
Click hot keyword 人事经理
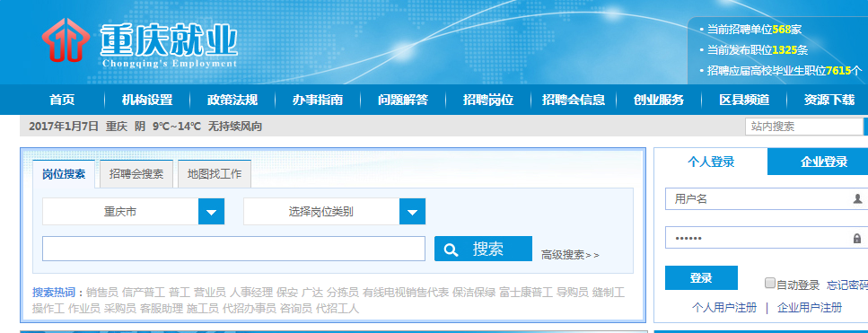click(x=250, y=293)
